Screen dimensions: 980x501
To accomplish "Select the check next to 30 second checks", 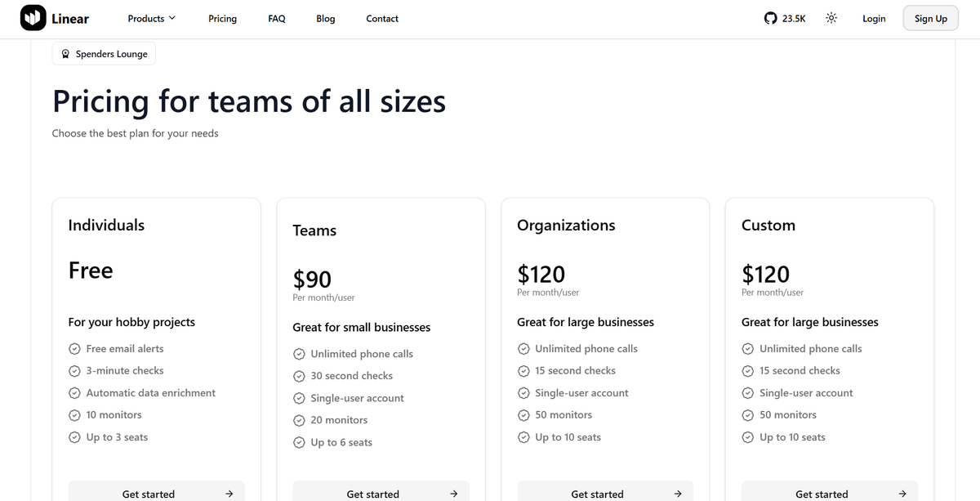I will tap(299, 376).
